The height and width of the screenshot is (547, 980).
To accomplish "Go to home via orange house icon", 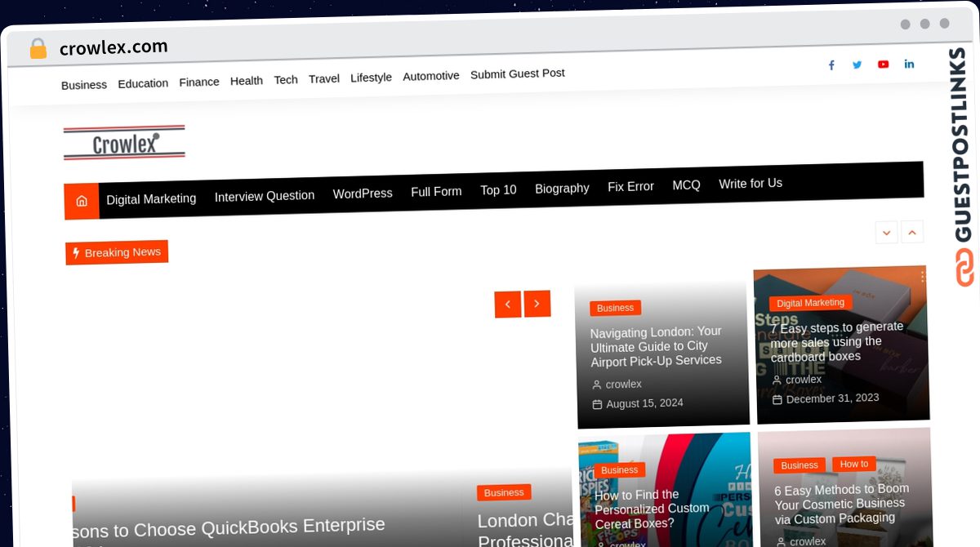I will click(82, 201).
